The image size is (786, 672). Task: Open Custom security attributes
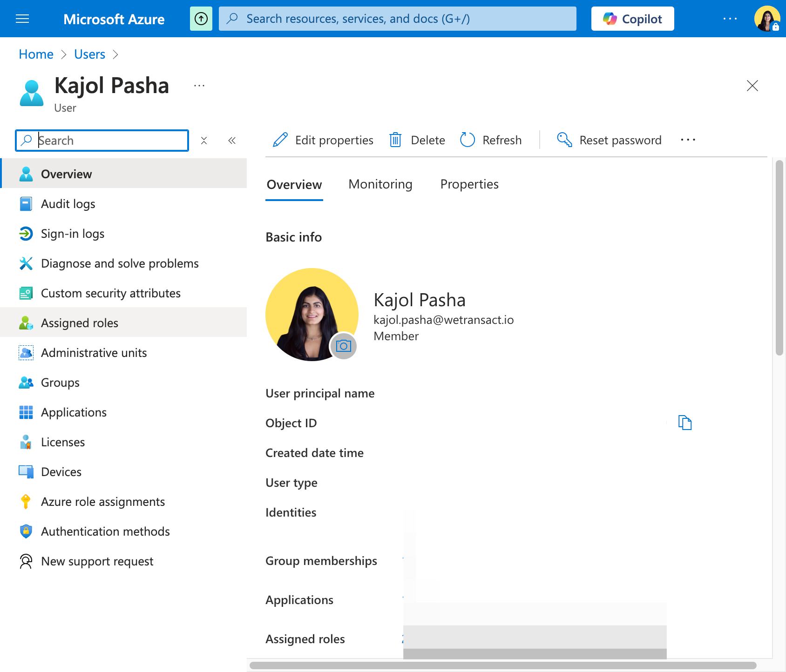pos(123,293)
